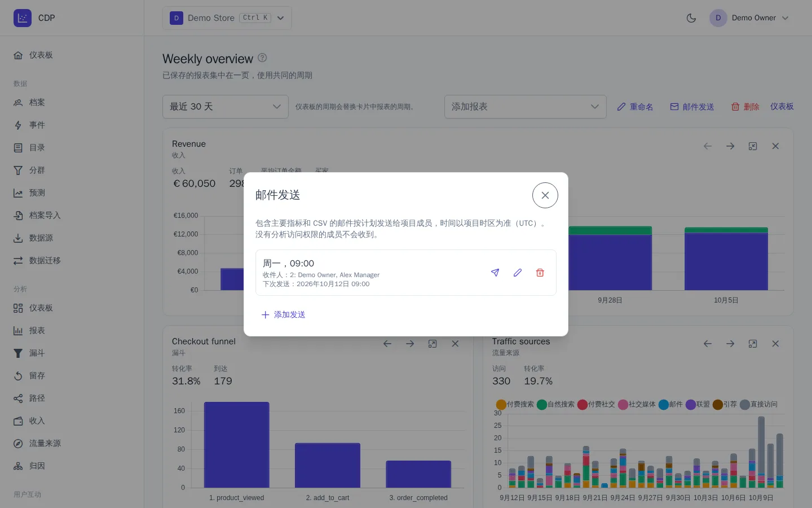The width and height of the screenshot is (812, 508).
Task: Open the help icon beside Weekly overview
Action: click(262, 58)
